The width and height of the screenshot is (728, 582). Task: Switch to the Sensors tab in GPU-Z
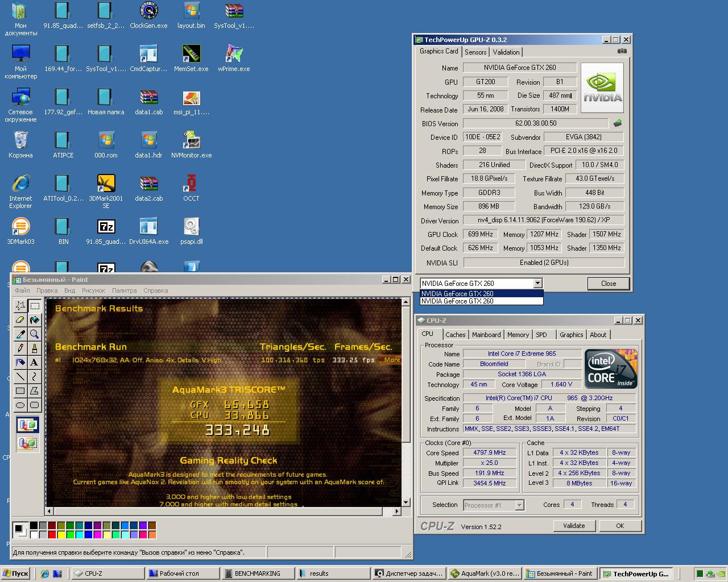[475, 52]
